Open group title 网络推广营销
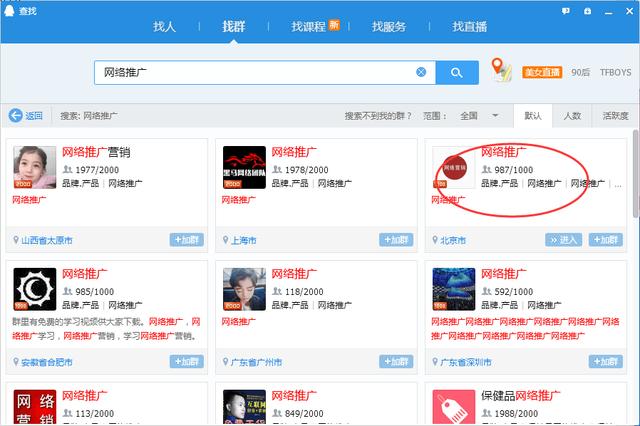Image resolution: width=640 pixels, height=426 pixels. (96, 152)
